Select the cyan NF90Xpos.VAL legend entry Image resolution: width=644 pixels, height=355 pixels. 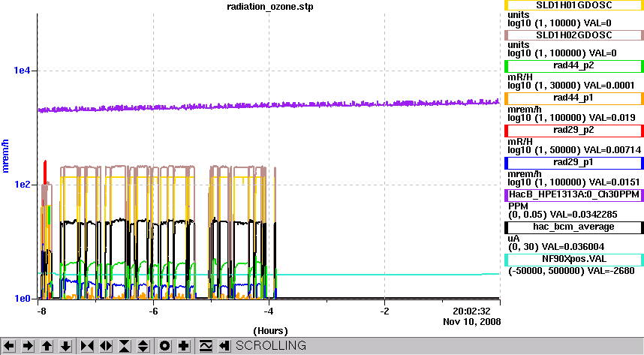573,260
